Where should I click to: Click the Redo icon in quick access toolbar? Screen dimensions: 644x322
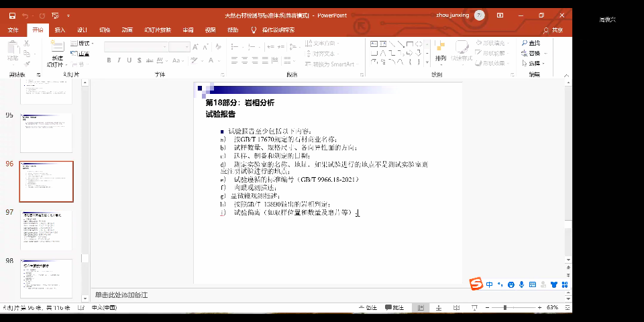[x=42, y=15]
